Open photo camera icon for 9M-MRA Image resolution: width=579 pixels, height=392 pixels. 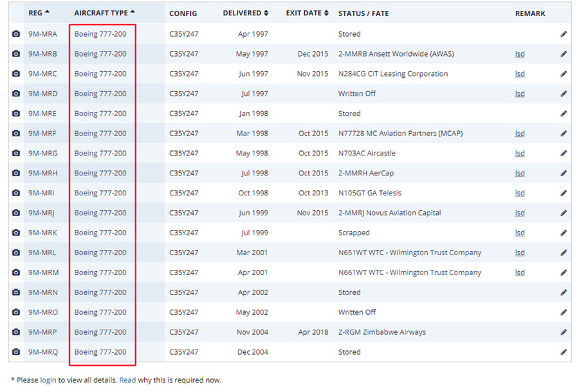[16, 34]
